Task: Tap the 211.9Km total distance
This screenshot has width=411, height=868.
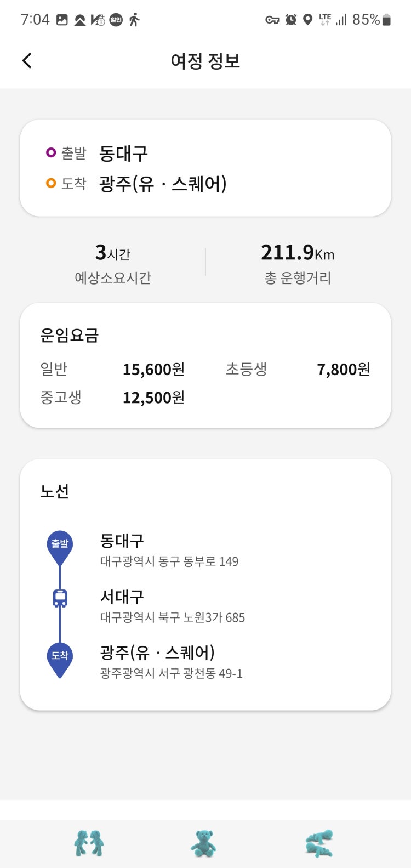Action: click(x=298, y=253)
